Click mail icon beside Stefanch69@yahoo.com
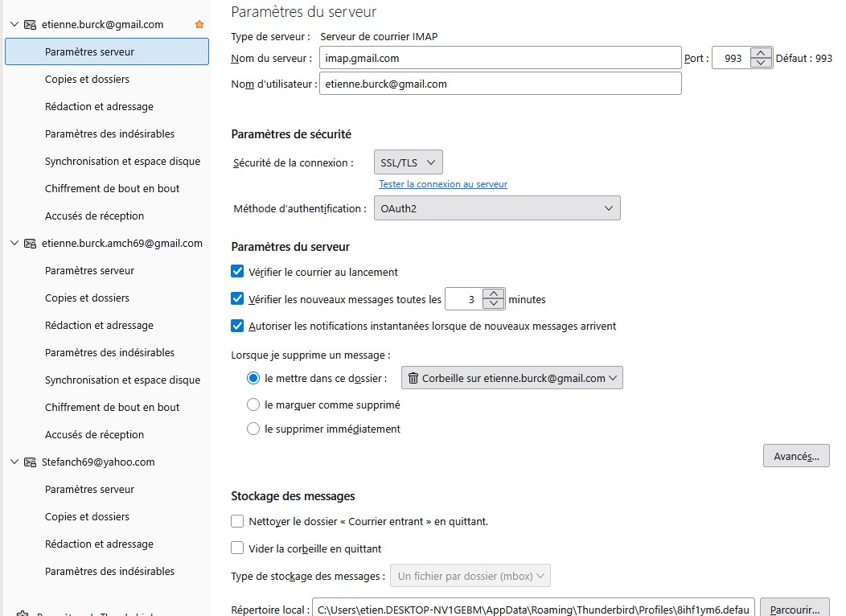This screenshot has width=846, height=616. (31, 462)
